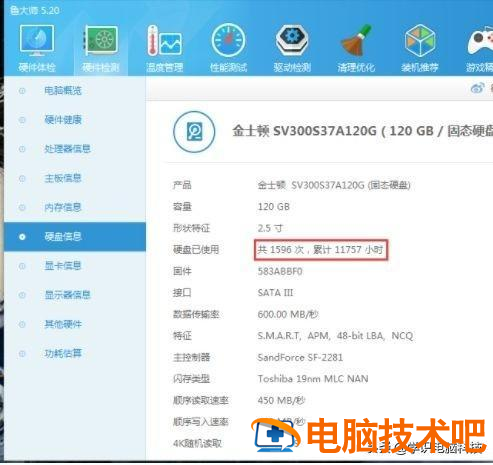Select the 硬件检测 circuit board icon
The image size is (493, 465).
[x=101, y=40]
